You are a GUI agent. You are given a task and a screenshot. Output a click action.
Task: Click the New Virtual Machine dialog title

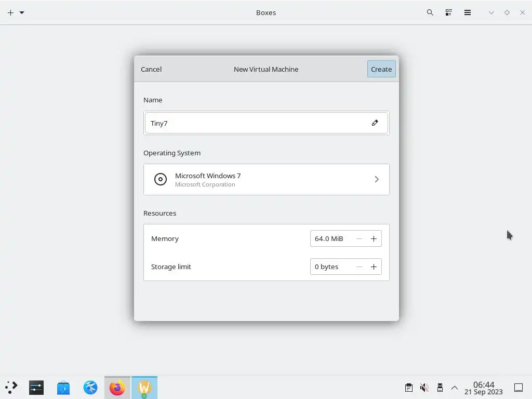coord(266,69)
